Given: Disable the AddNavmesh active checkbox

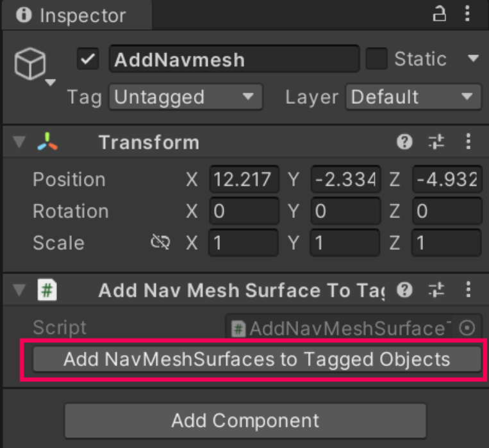Looking at the screenshot, I should (87, 60).
